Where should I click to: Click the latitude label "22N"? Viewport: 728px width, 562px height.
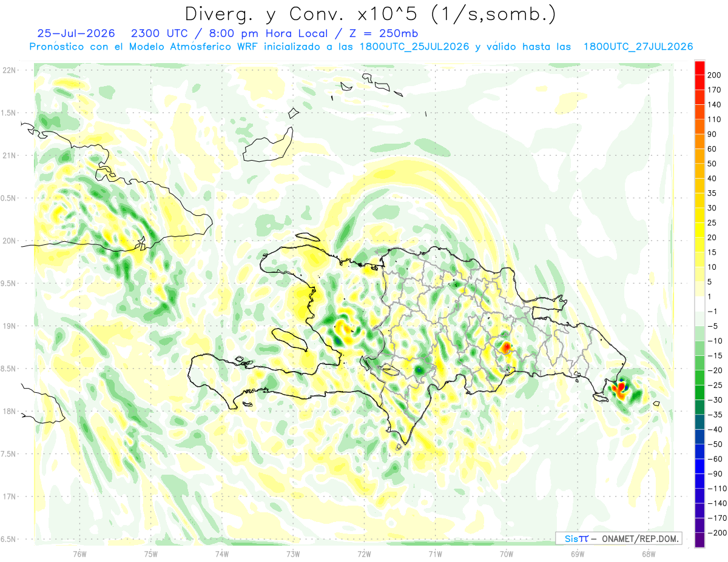coord(10,70)
